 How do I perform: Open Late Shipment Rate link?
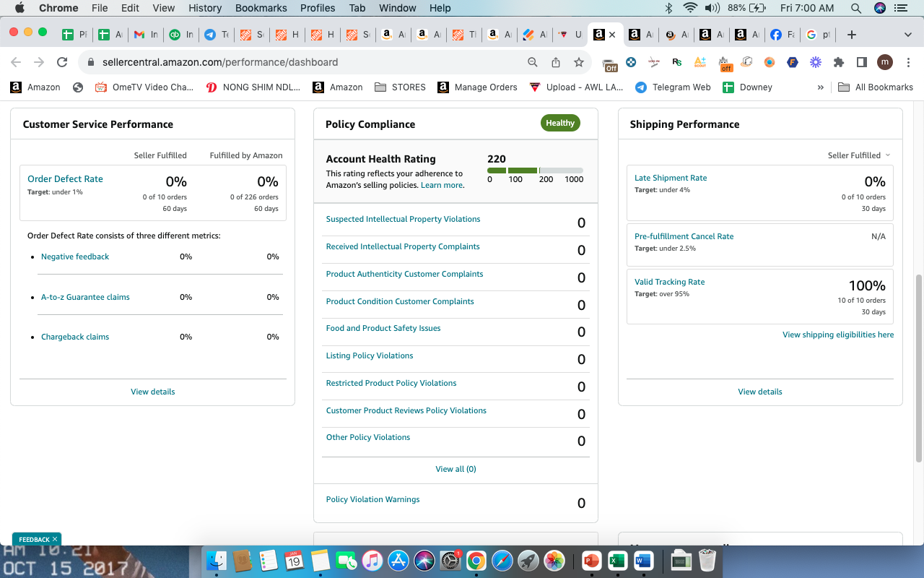pyautogui.click(x=671, y=178)
